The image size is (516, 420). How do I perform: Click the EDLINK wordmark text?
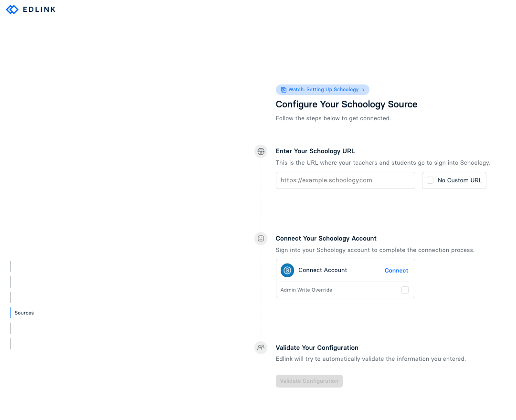click(x=39, y=10)
